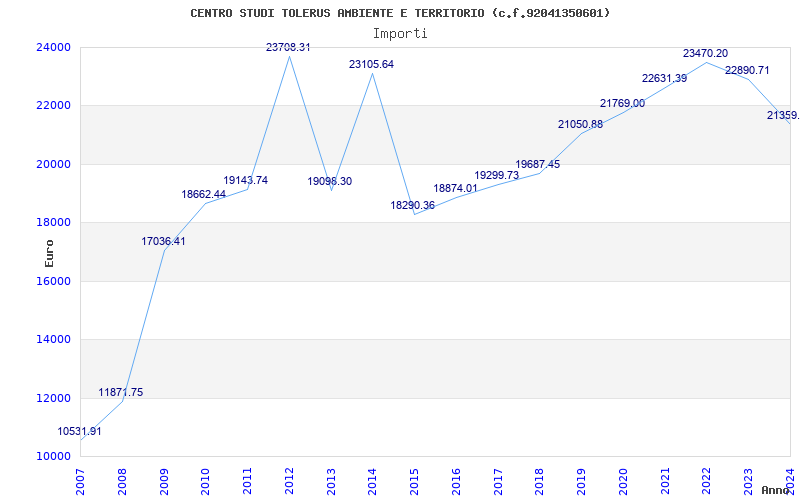This screenshot has width=800, height=500.
Task: Select the 14000 Euro axis tick
Action: [x=53, y=339]
